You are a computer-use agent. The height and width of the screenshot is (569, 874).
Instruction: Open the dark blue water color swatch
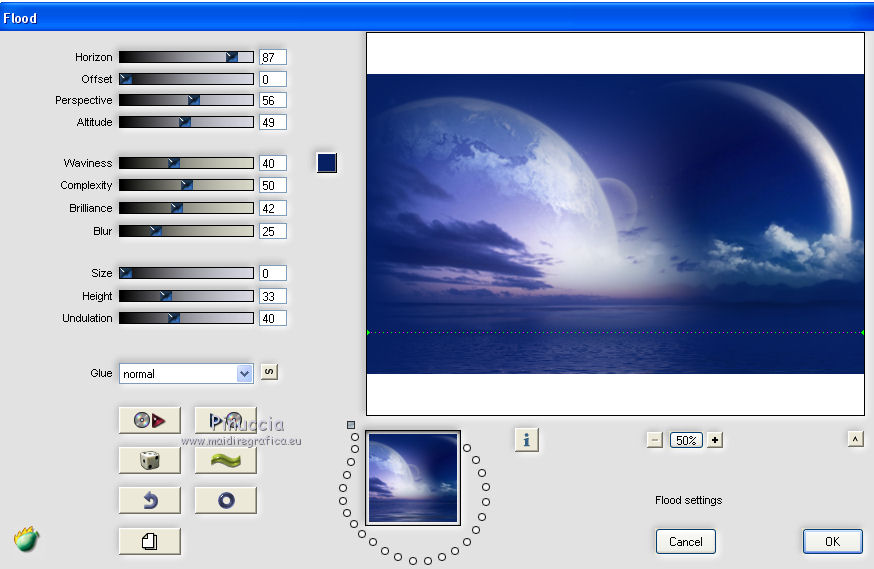coord(327,163)
